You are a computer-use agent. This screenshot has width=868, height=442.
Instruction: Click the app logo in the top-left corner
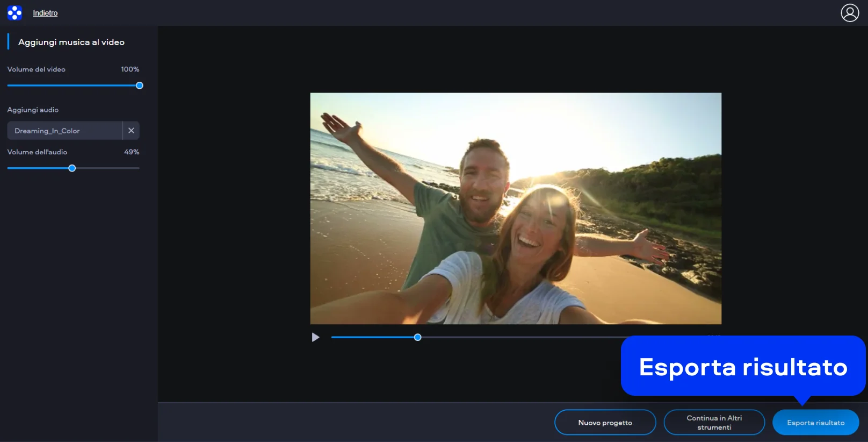coord(15,13)
